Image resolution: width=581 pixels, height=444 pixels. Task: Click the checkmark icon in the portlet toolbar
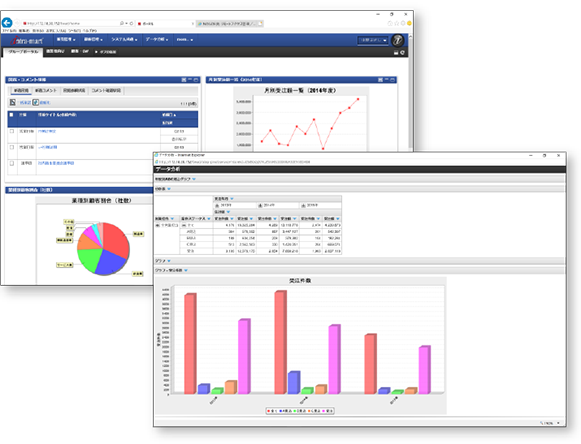(x=36, y=102)
